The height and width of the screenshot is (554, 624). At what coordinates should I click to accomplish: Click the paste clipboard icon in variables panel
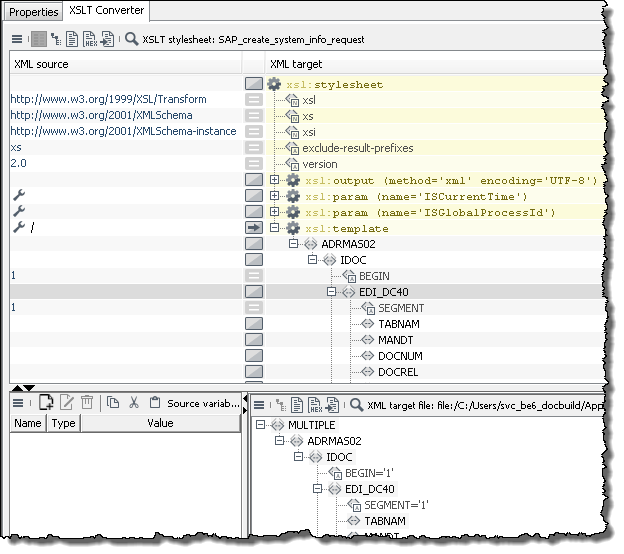click(x=154, y=403)
